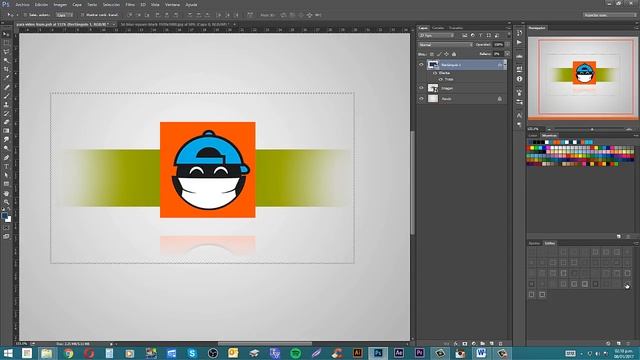Open the Layers panel flyout menu
Image resolution: width=640 pixels, height=360 pixels.
pos(508,28)
